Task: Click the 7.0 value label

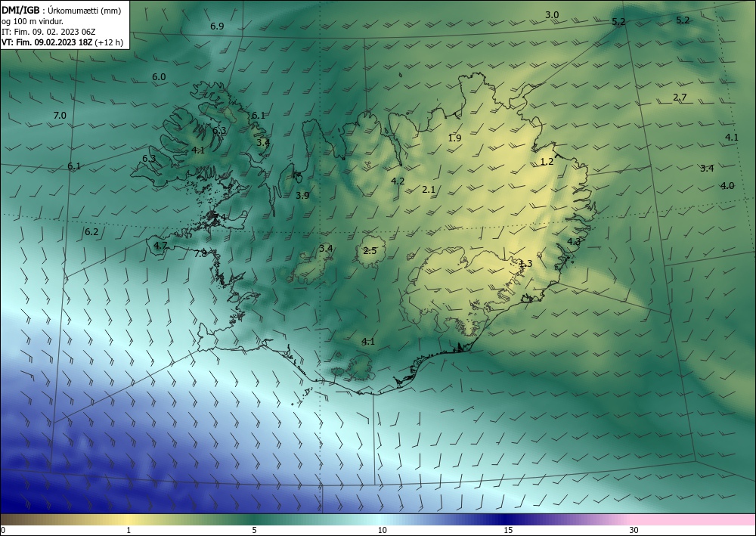Action: [60, 115]
